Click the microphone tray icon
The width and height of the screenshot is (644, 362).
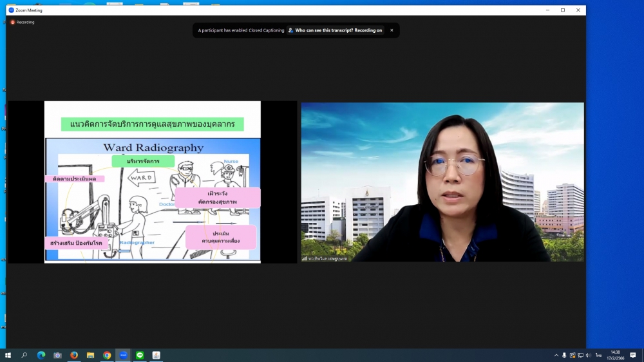click(x=564, y=355)
